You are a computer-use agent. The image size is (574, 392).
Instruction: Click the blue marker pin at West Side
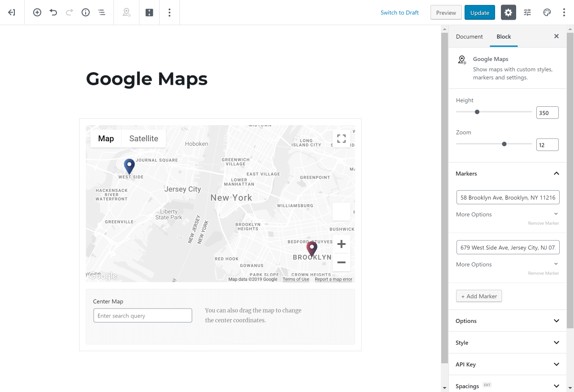click(129, 166)
